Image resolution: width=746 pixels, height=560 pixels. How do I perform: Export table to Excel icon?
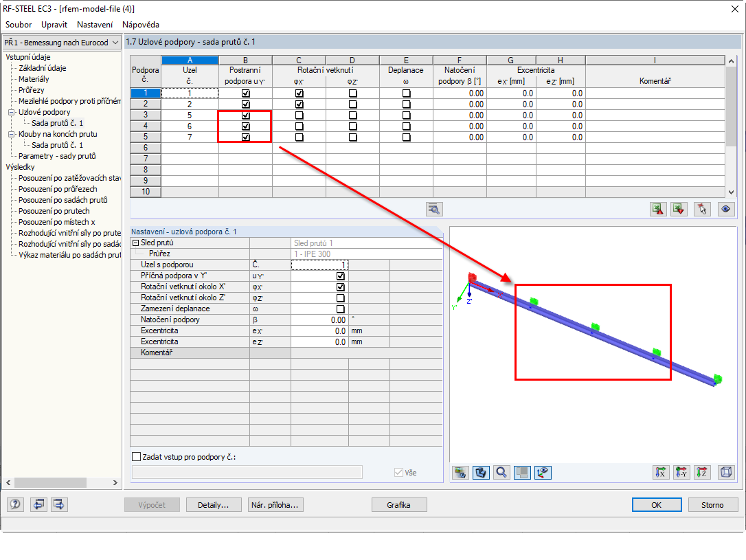(658, 209)
